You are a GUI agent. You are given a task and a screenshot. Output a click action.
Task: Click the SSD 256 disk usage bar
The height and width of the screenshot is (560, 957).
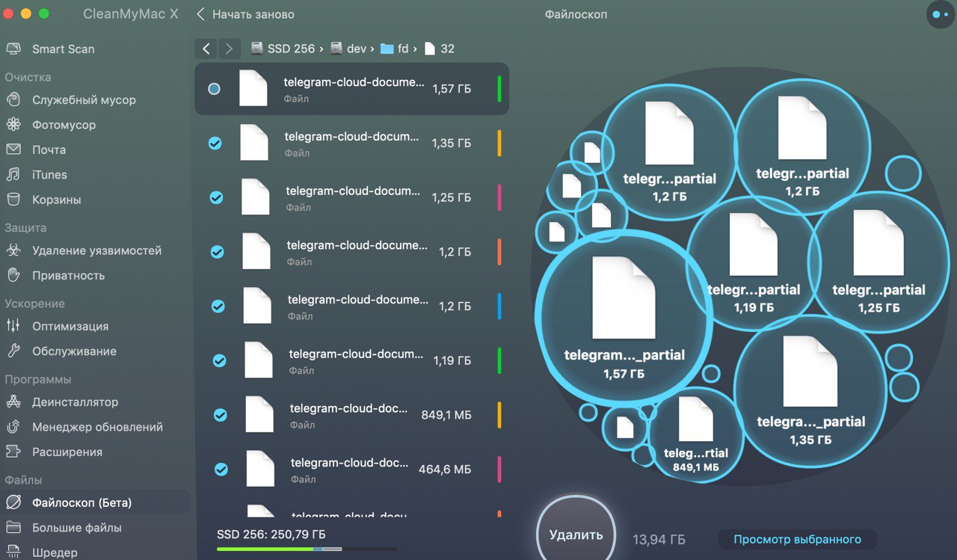point(307,550)
